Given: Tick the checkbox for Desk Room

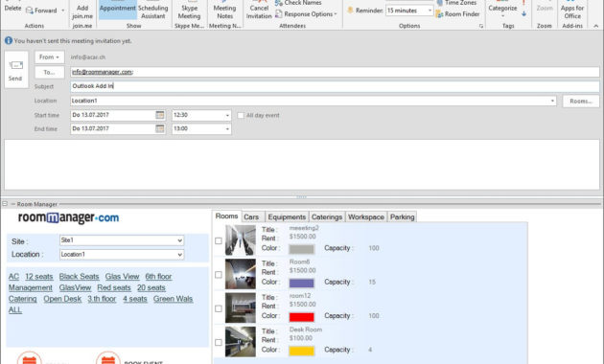Looking at the screenshot, I should point(219,343).
